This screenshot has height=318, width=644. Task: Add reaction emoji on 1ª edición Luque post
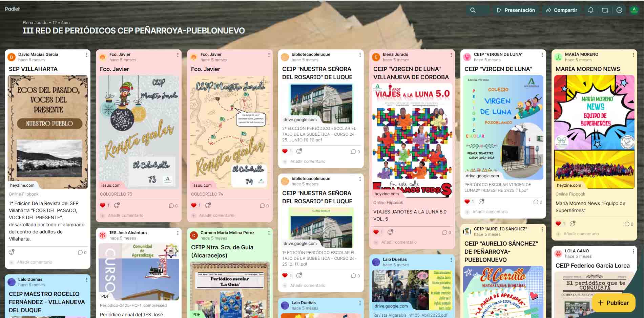pyautogui.click(x=299, y=275)
